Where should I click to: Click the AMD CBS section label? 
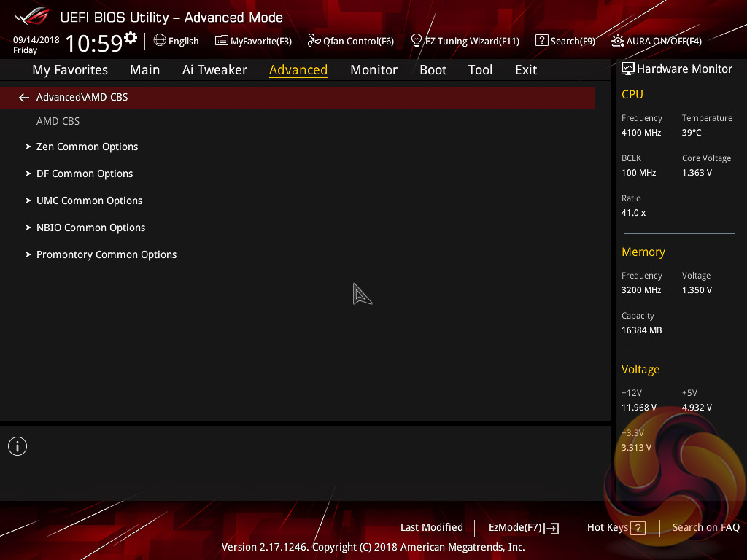[58, 121]
